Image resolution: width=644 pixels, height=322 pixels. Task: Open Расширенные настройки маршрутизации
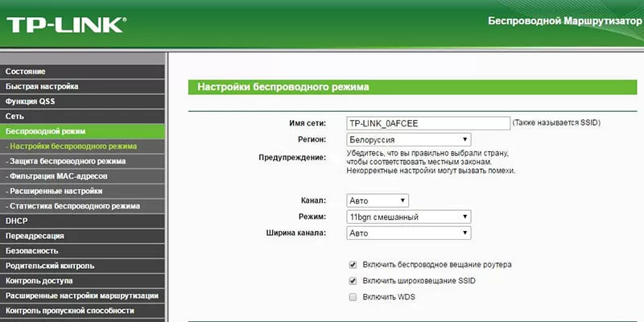click(82, 295)
